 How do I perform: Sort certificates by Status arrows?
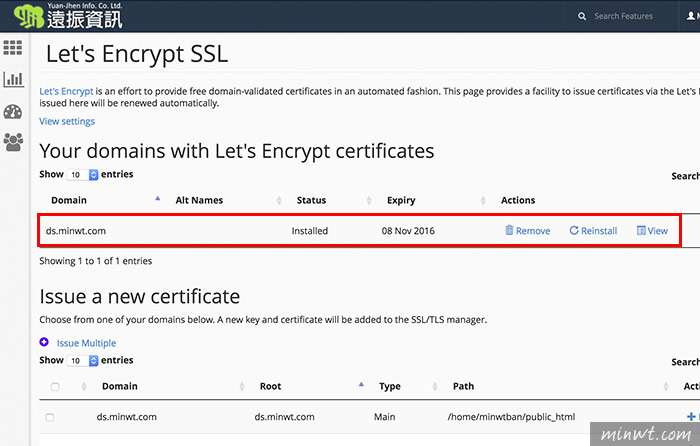coord(369,200)
